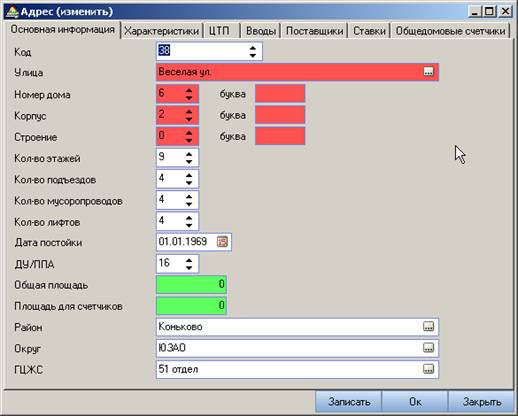This screenshot has width=518, height=416.
Task: Open the Округ lookup ellipsis button
Action: coord(428,348)
